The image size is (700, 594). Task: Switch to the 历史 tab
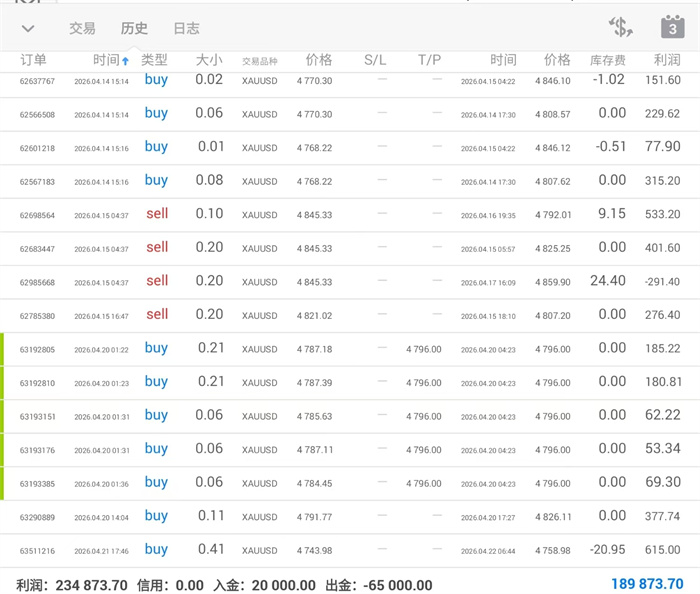point(134,29)
